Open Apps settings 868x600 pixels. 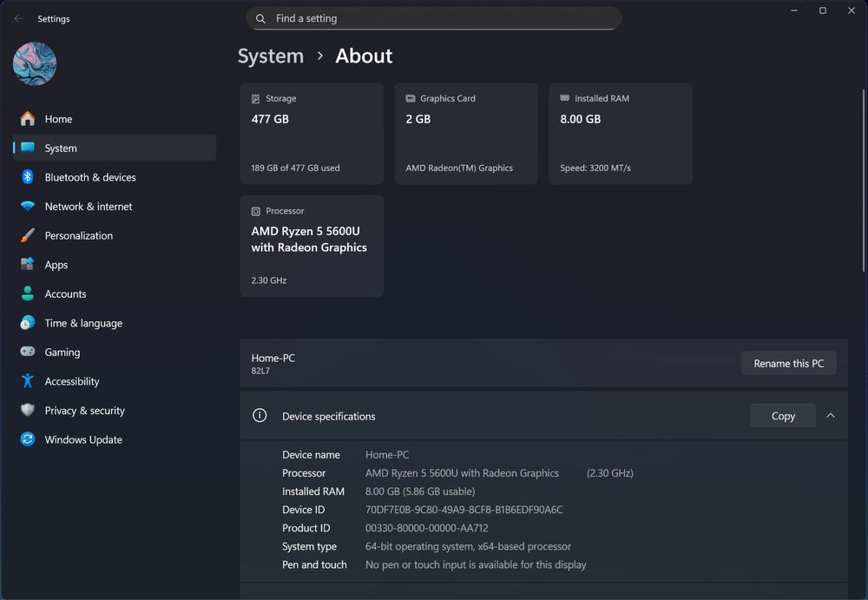pos(114,265)
